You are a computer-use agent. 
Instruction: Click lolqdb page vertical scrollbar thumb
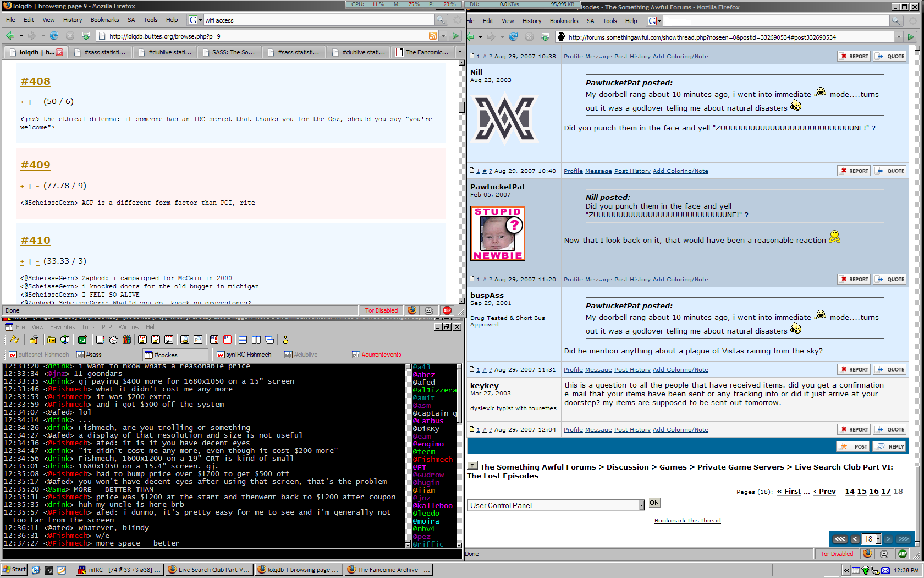tap(462, 107)
